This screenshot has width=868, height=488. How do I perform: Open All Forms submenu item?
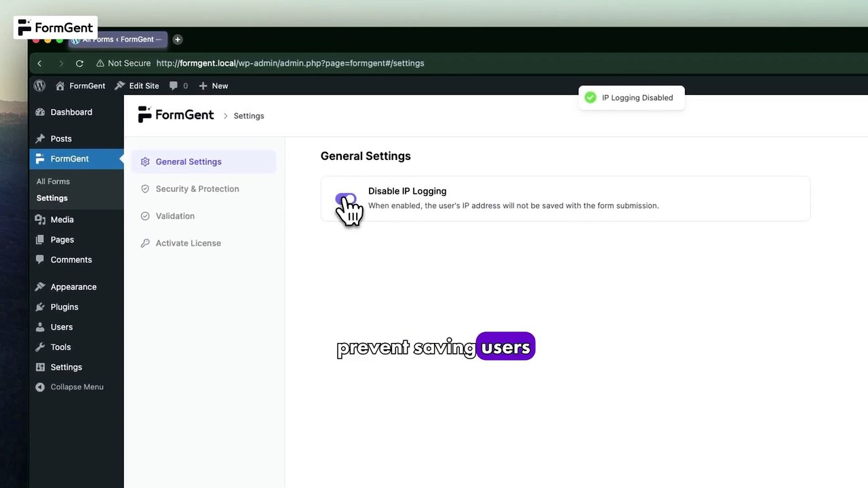tap(53, 181)
